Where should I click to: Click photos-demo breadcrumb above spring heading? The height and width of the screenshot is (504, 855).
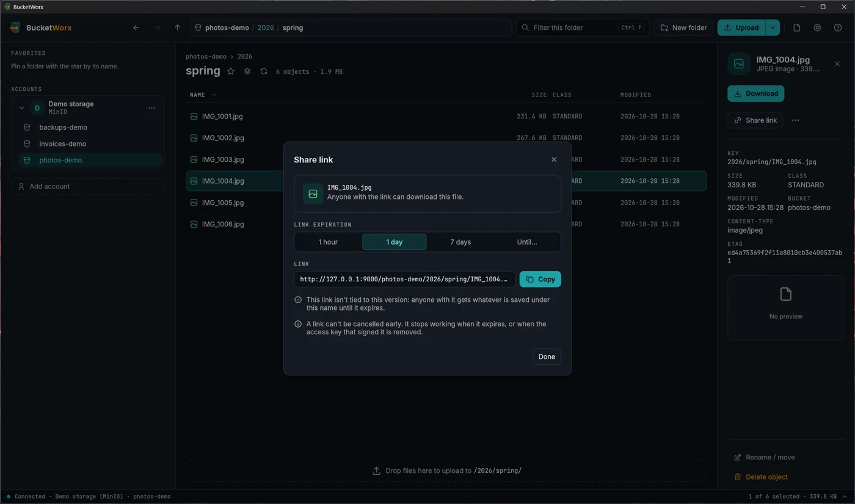tap(206, 56)
